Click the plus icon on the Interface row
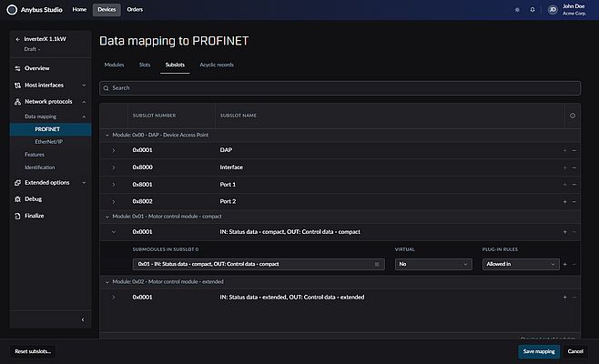This screenshot has height=364, width=599. [x=564, y=167]
